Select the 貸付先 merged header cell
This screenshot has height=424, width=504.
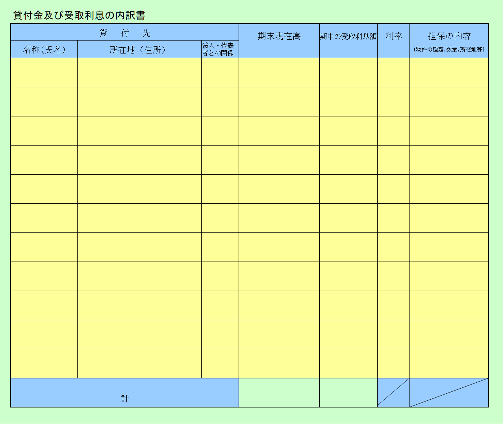click(x=124, y=33)
